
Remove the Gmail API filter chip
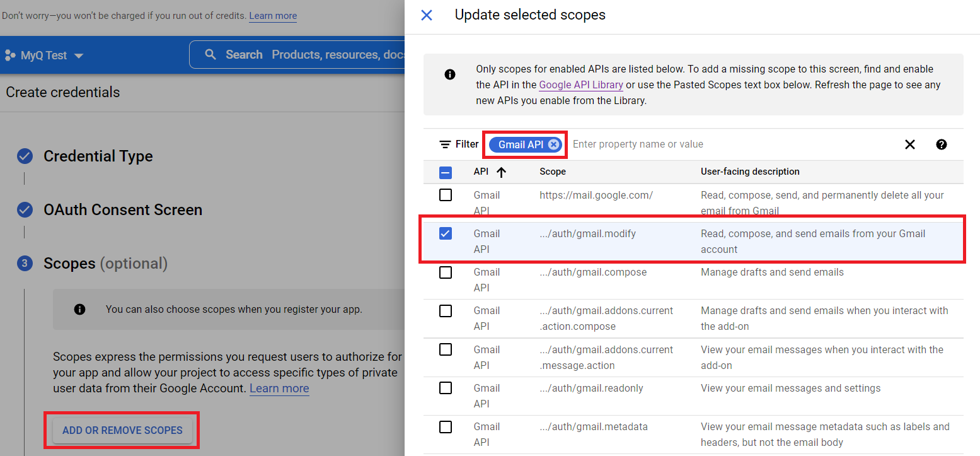[x=553, y=144]
